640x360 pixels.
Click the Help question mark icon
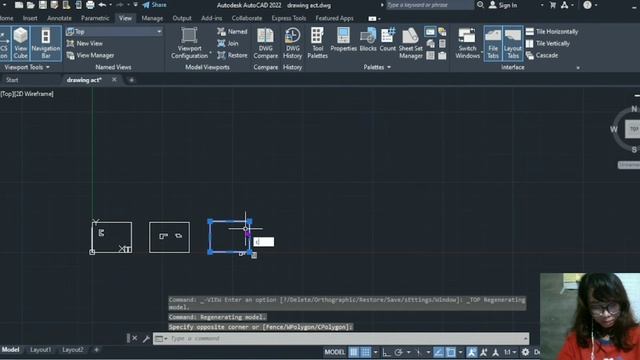click(x=587, y=5)
